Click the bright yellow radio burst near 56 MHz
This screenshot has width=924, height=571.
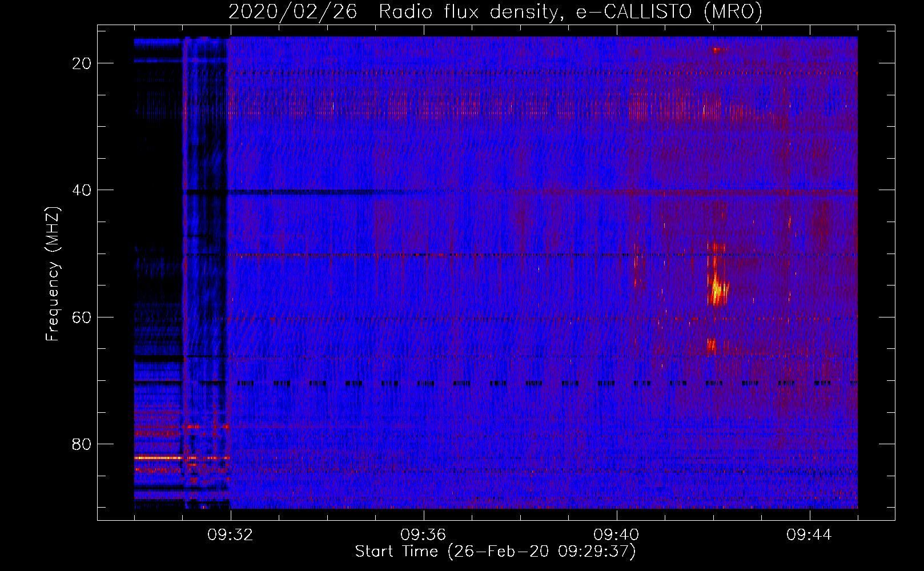point(717,290)
